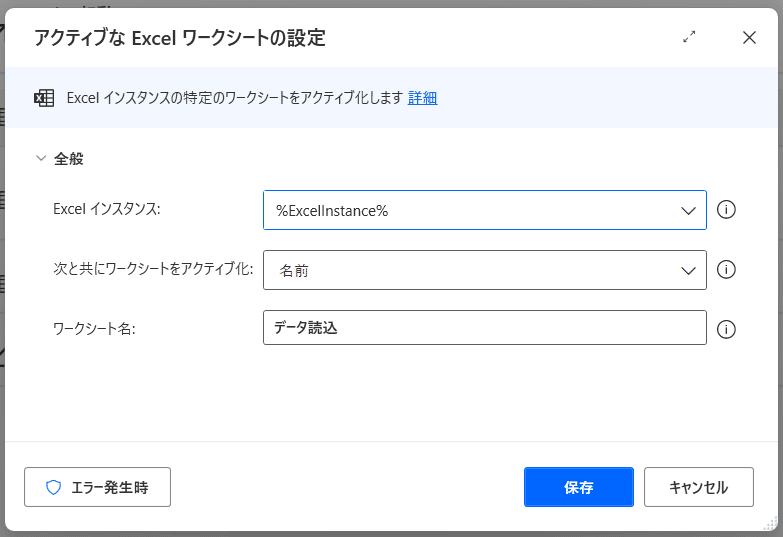Click the 保存 button
Screen dimensions: 783x537
coord(579,487)
